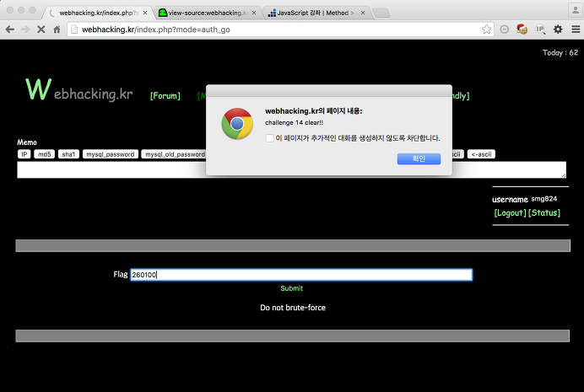Open a new tab button
The width and height of the screenshot is (584, 392).
tap(381, 13)
